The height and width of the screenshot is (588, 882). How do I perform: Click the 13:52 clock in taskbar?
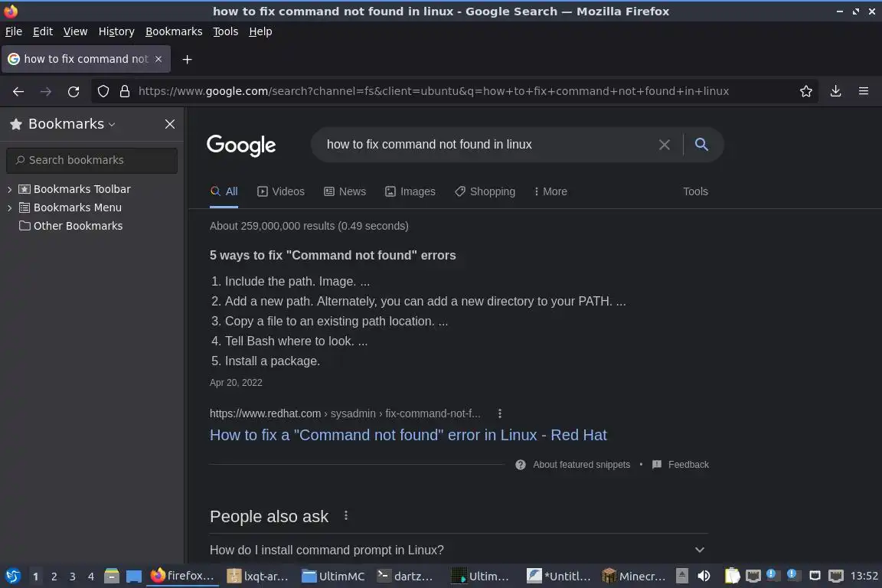864,576
